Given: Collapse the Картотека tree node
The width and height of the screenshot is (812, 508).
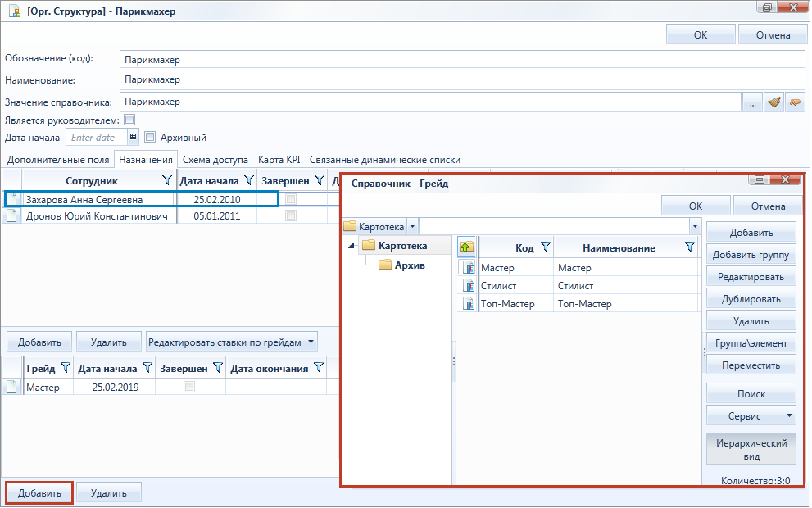Looking at the screenshot, I should click(352, 246).
